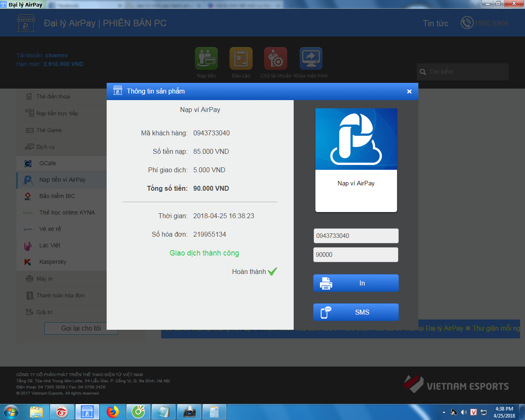Select Kaspersky service item
This screenshot has width=525, height=420.
click(x=62, y=262)
